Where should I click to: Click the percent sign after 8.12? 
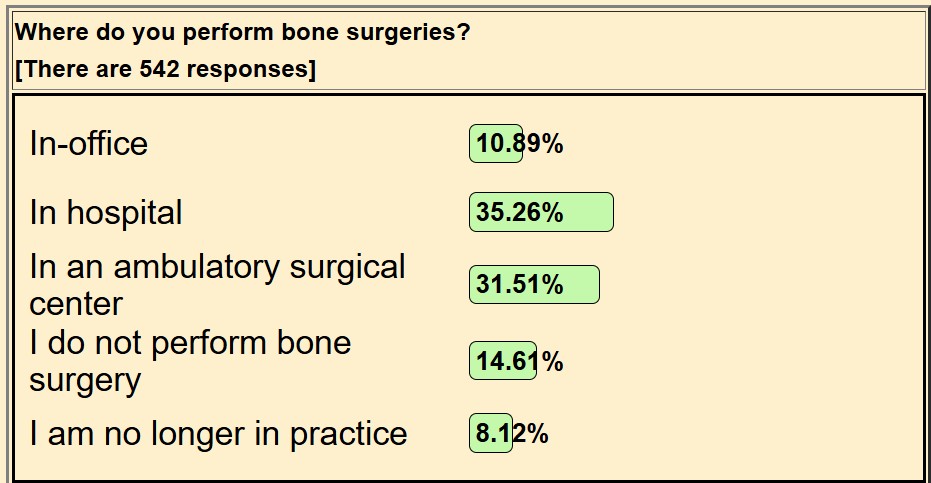[x=538, y=434]
